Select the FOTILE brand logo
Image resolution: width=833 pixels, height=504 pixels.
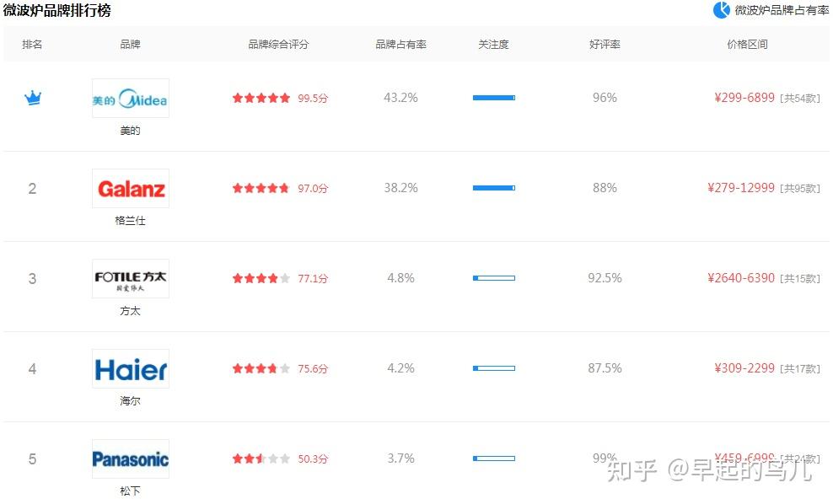(131, 279)
